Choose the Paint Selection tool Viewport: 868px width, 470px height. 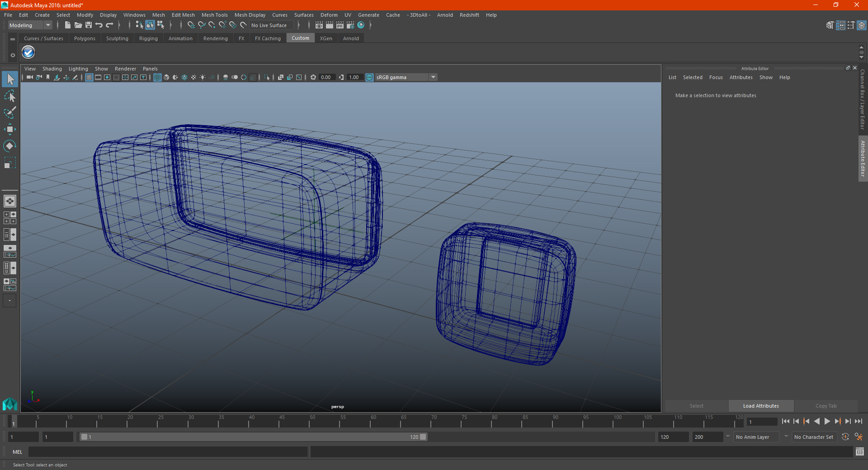[x=9, y=113]
